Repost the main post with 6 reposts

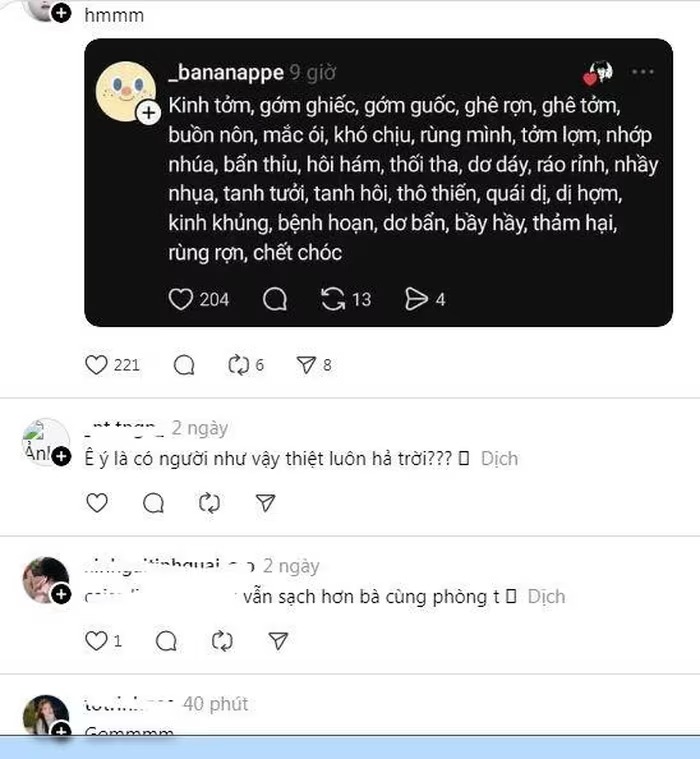pyautogui.click(x=238, y=365)
